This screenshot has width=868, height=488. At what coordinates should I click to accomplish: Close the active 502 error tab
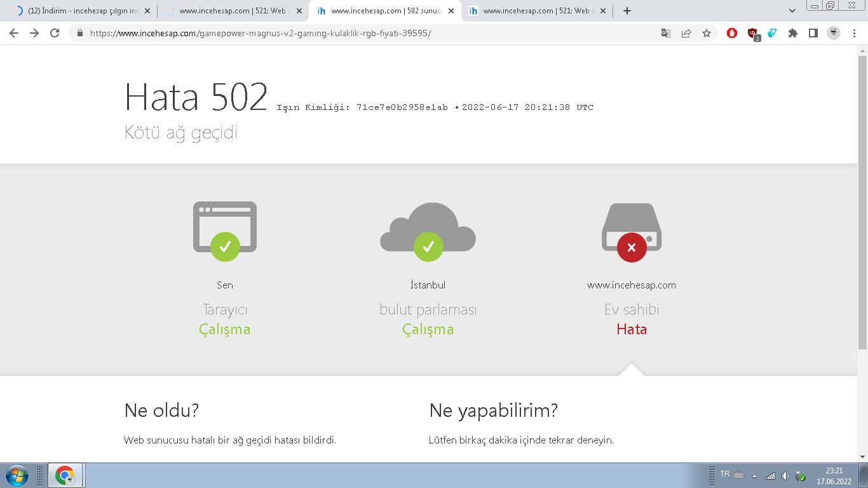[x=451, y=11]
